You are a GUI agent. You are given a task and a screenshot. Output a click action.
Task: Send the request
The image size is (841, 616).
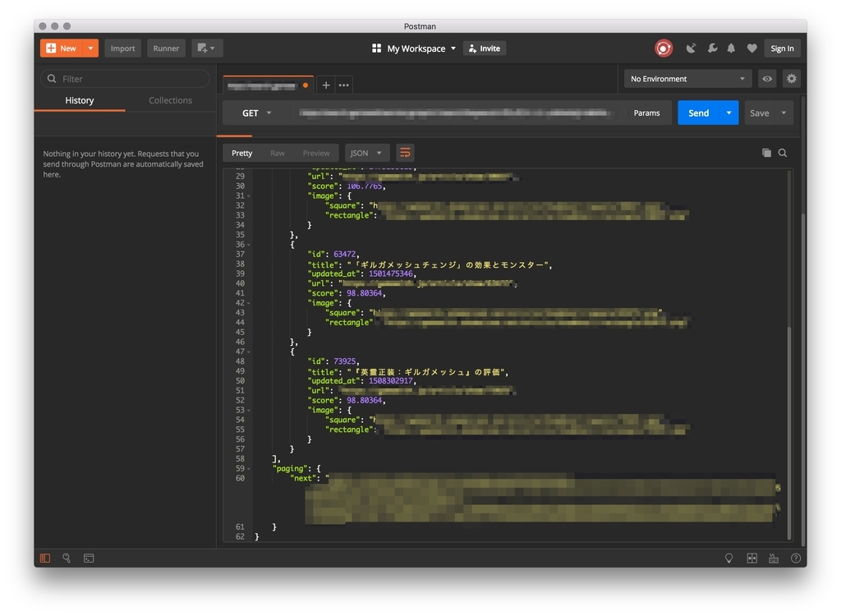[698, 113]
